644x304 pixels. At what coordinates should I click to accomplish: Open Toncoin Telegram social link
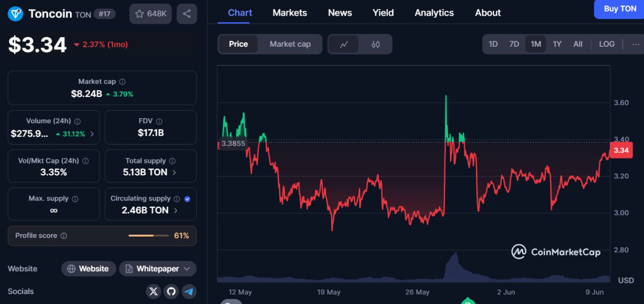pos(189,291)
